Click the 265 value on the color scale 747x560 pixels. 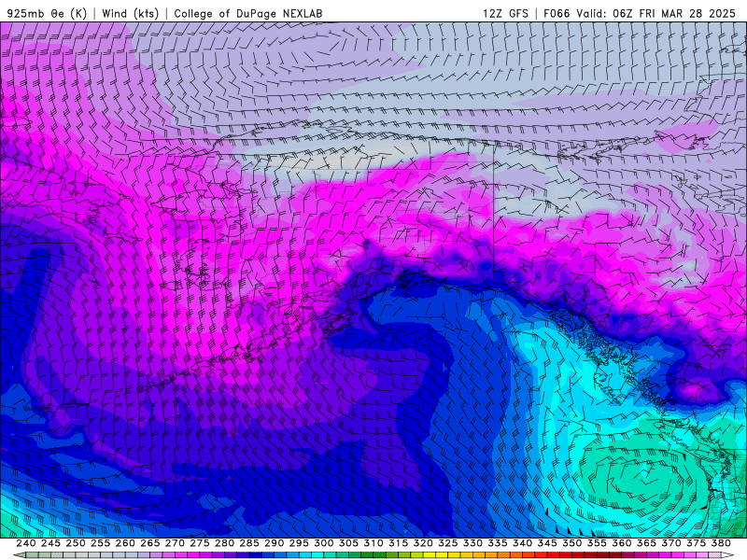tap(149, 543)
